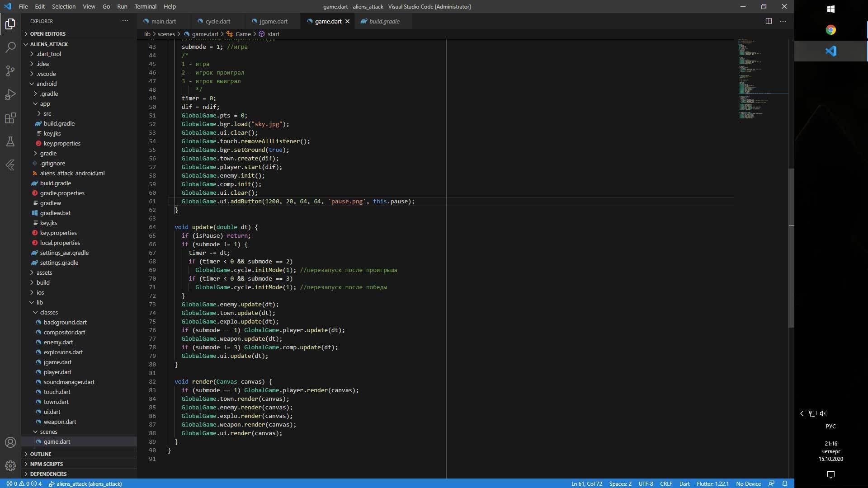Click Ln 61, Col 72 status item
Screen dimensions: 868x488
(586, 483)
